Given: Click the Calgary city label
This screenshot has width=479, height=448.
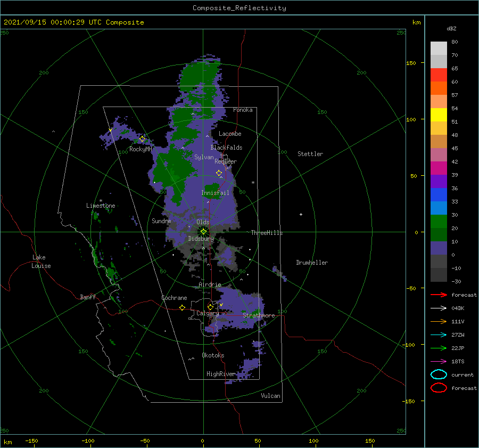Looking at the screenshot, I should pyautogui.click(x=208, y=313).
